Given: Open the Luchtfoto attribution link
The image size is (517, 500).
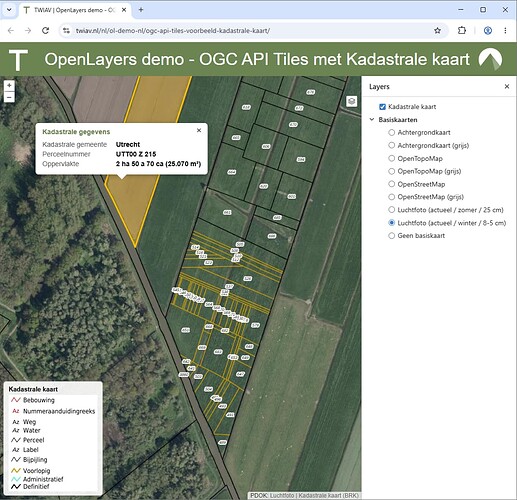Looking at the screenshot, I should [x=282, y=496].
